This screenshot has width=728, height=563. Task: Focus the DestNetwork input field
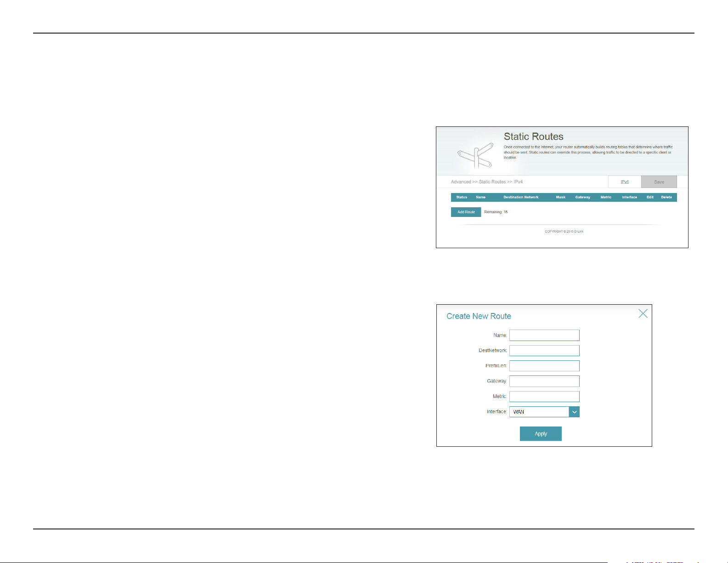click(x=544, y=351)
